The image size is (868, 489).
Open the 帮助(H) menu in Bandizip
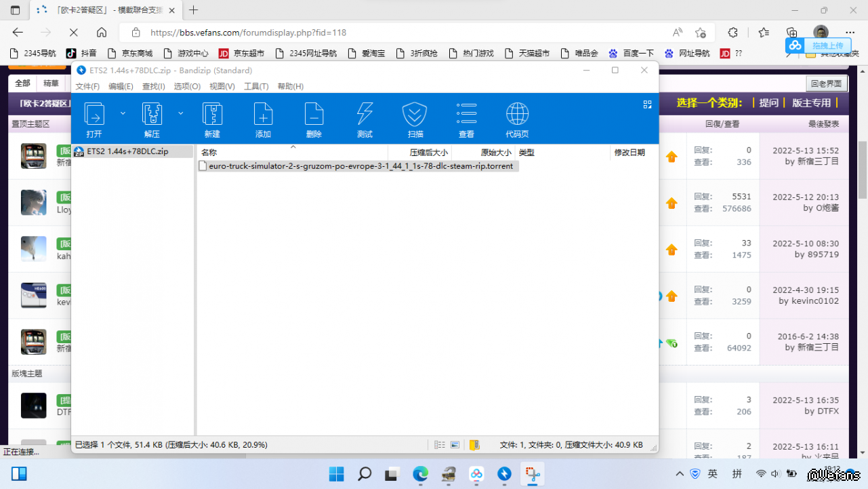291,86
